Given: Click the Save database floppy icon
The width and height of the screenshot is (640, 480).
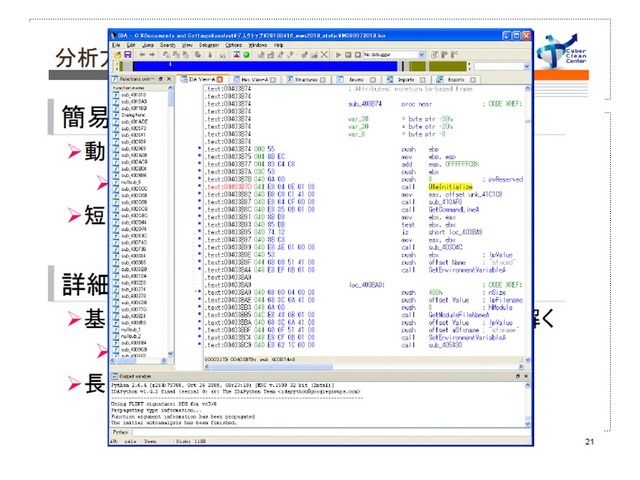Looking at the screenshot, I should (128, 55).
